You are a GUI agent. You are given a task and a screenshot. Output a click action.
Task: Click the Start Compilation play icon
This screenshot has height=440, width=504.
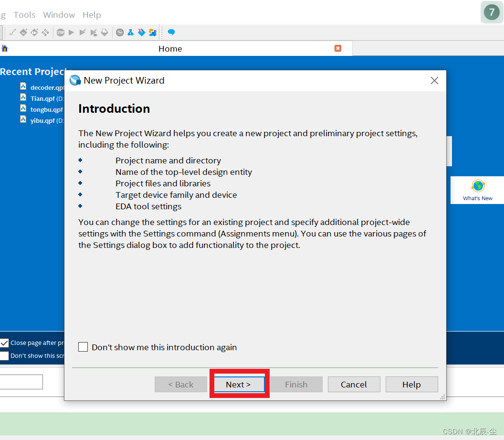point(72,32)
